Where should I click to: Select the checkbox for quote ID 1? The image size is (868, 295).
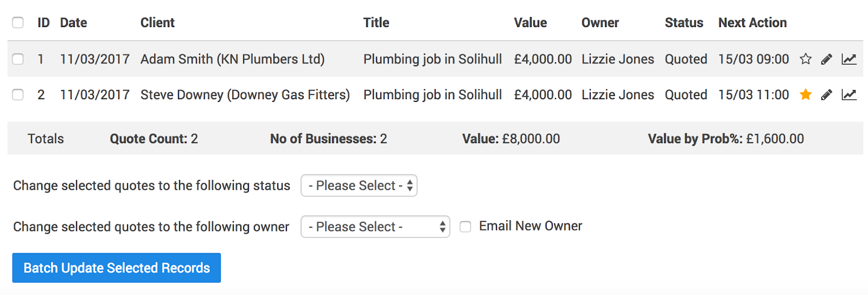click(x=18, y=59)
